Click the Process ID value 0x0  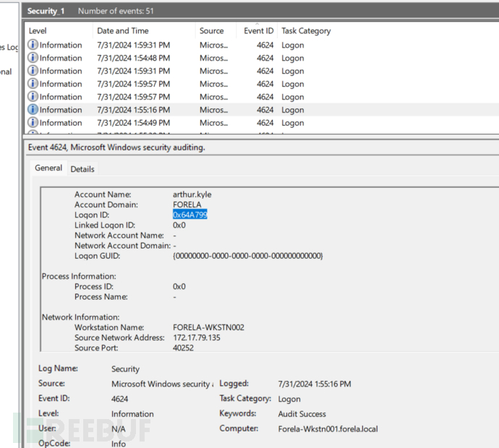point(179,286)
